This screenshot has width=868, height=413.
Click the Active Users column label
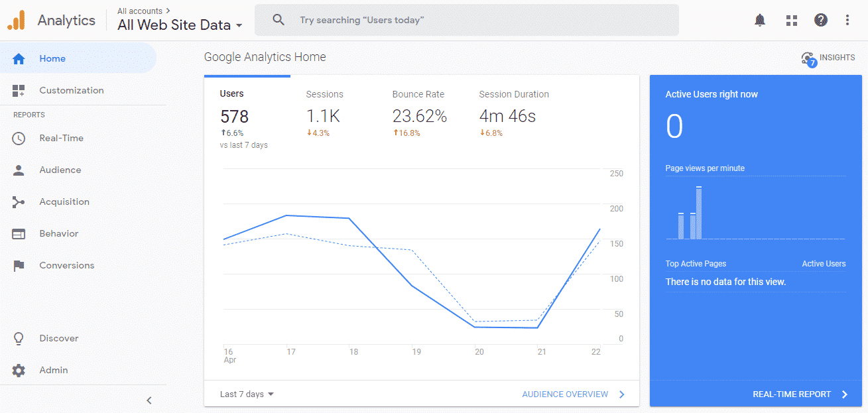click(x=824, y=264)
